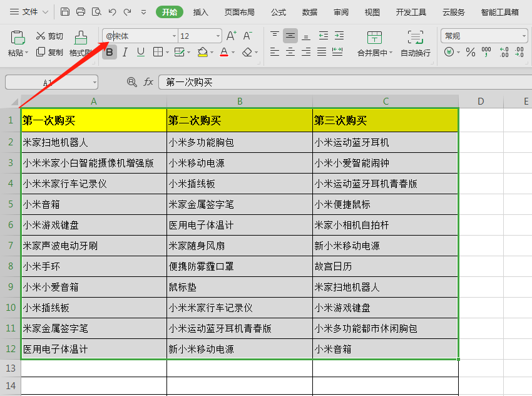Click the Save icon in quick access toolbar
This screenshot has width=532, height=396.
65,12
